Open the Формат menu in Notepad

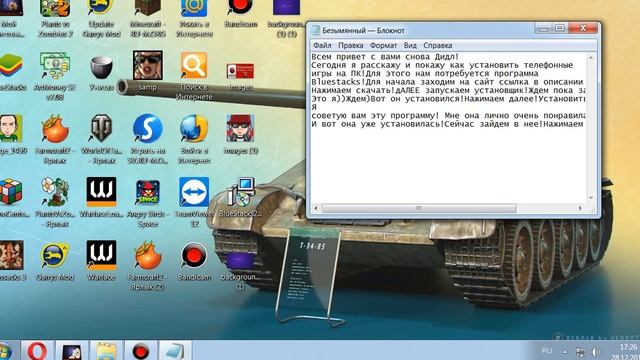click(x=383, y=45)
